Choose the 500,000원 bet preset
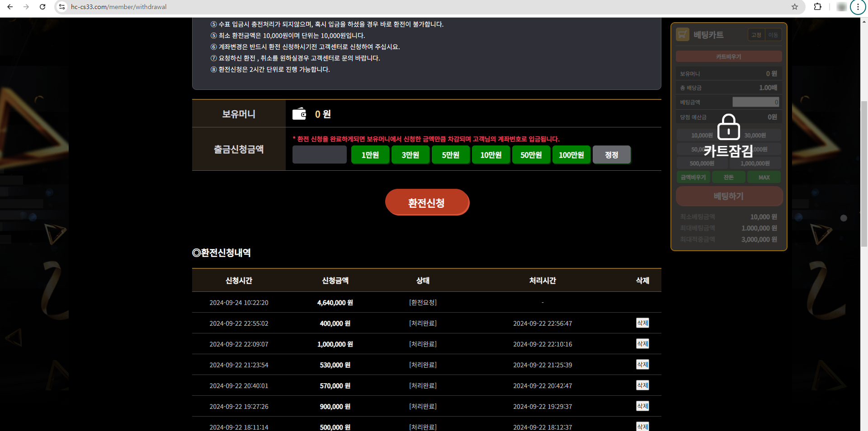The image size is (868, 431). point(702,164)
